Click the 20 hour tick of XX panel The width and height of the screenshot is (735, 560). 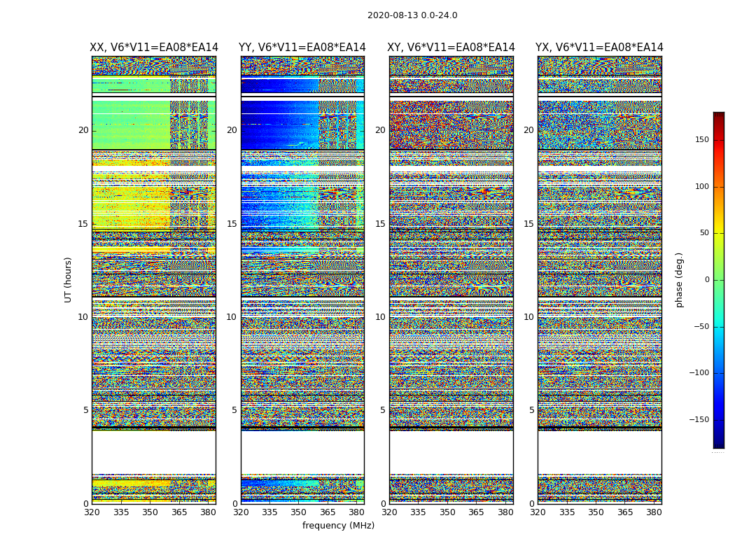pos(83,130)
